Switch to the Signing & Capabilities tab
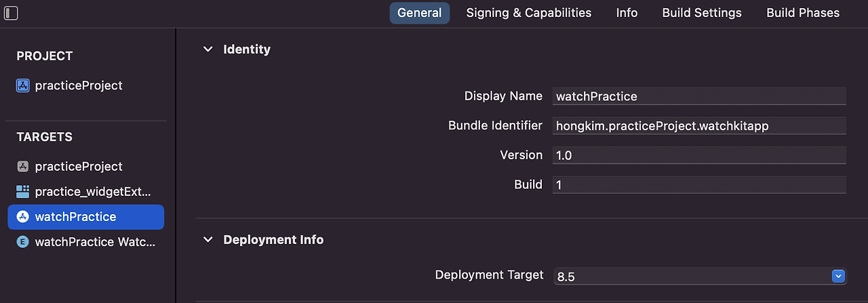Image resolution: width=868 pixels, height=303 pixels. pyautogui.click(x=529, y=13)
